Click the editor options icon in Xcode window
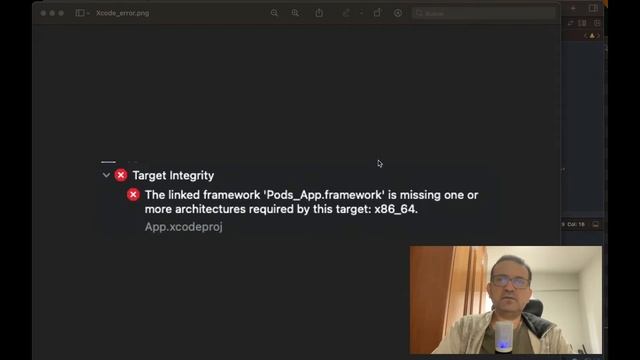This screenshot has width=640, height=360. click(582, 23)
